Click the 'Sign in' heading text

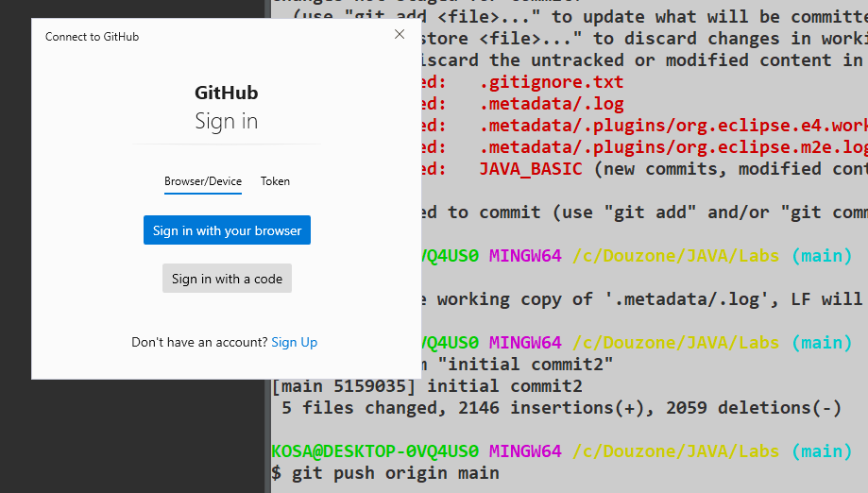tap(227, 122)
